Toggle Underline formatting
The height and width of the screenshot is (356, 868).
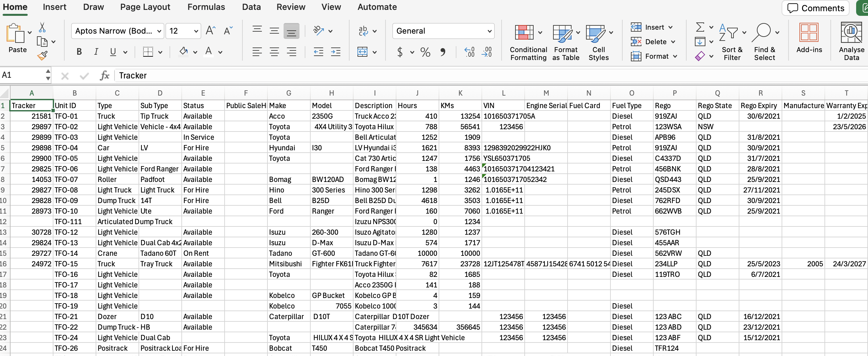pos(113,51)
